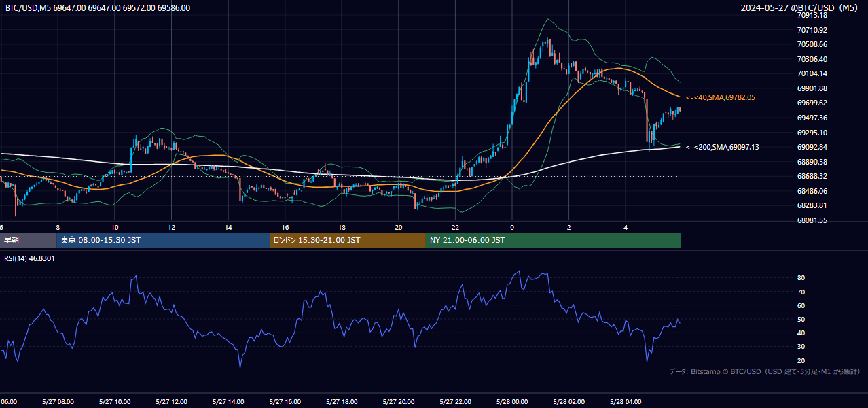The image size is (868, 408).
Task: Click price axis label 68283.81
Action: (812, 205)
